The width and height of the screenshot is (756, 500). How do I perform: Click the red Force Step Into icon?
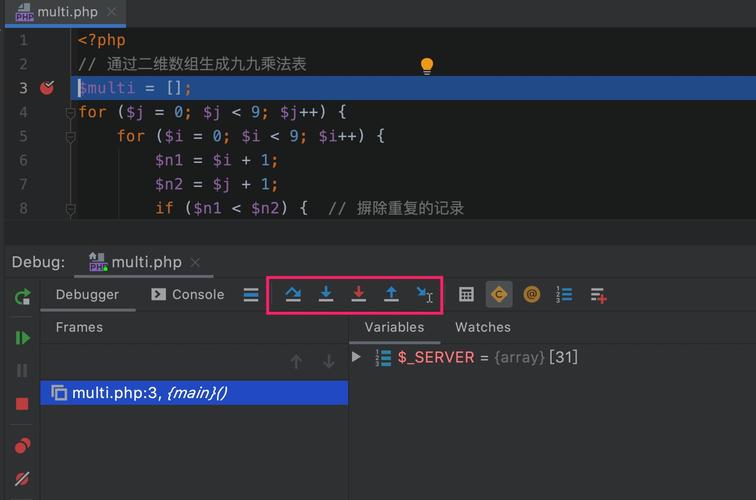pyautogui.click(x=358, y=294)
